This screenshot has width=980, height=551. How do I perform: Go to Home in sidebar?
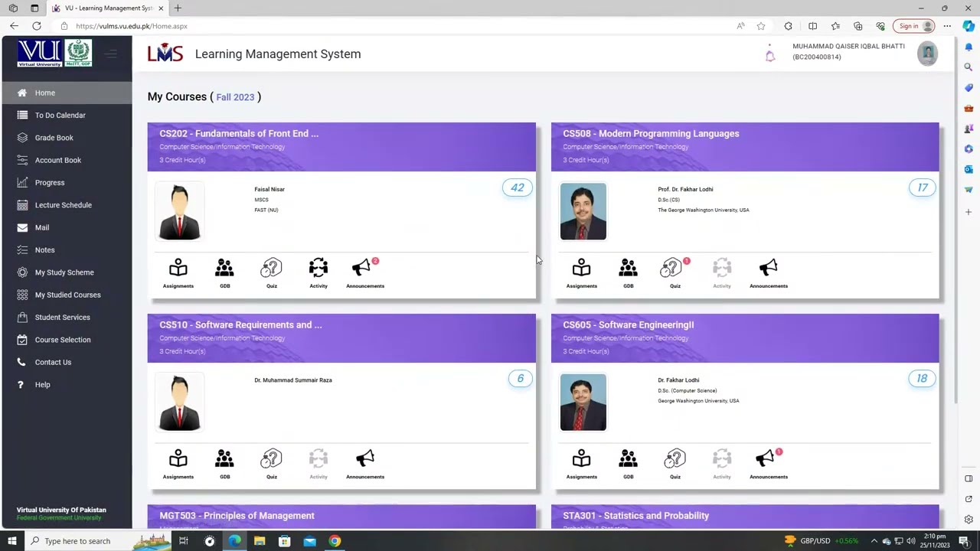coord(67,93)
